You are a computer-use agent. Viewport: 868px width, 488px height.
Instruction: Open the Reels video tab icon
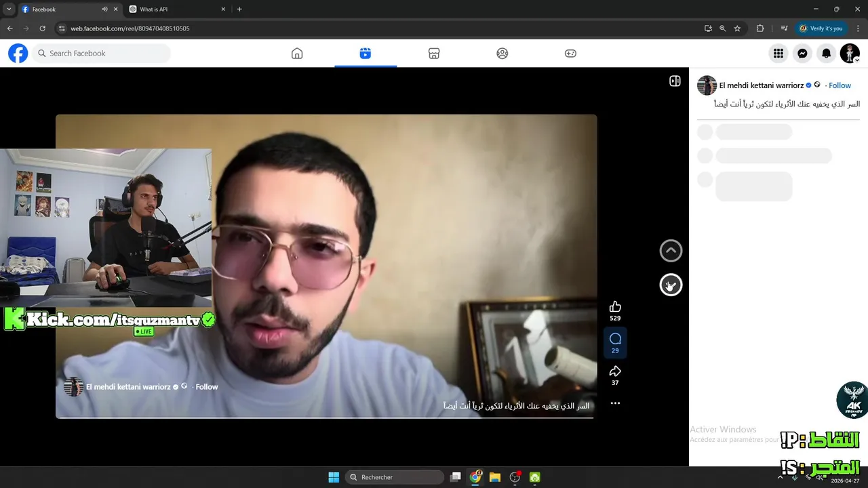[x=366, y=54]
